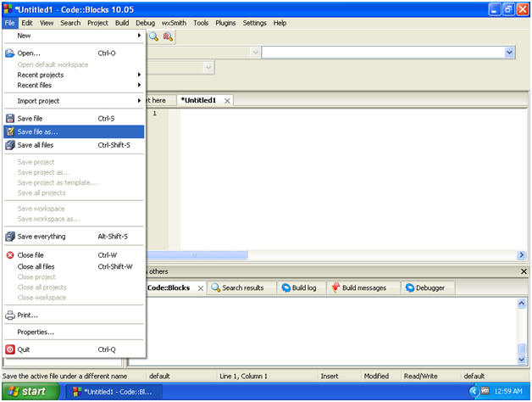Expand the Recent files submenu
Image resolution: width=532 pixels, height=402 pixels.
tap(75, 85)
